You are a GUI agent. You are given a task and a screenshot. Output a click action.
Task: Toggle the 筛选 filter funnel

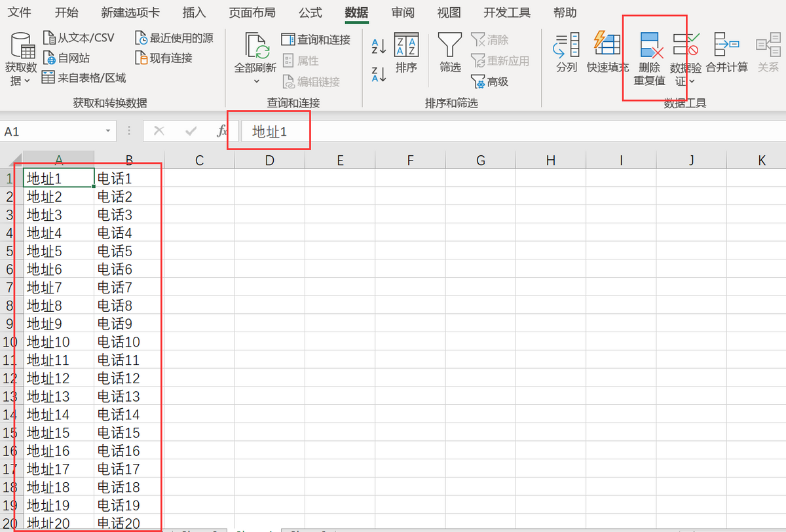[x=450, y=52]
